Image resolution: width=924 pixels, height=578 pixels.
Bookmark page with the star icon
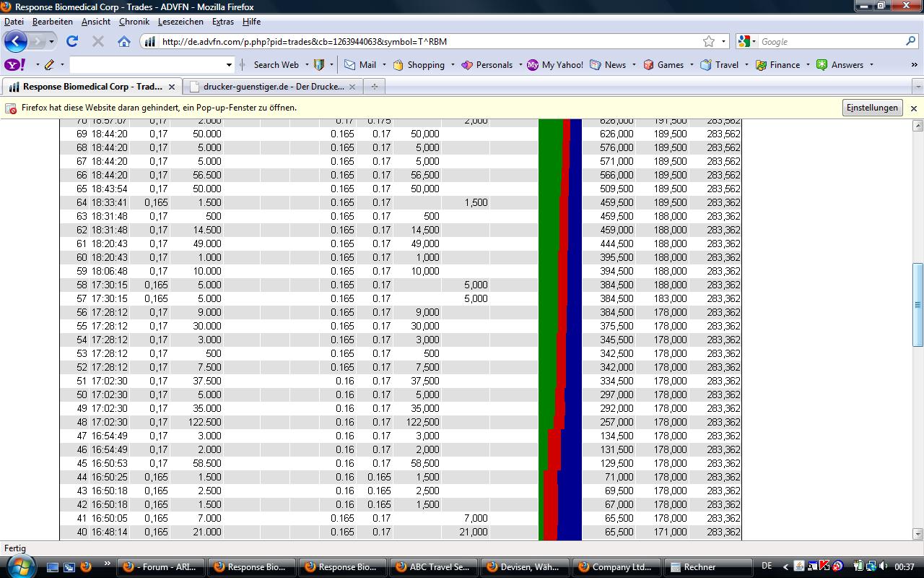(709, 42)
